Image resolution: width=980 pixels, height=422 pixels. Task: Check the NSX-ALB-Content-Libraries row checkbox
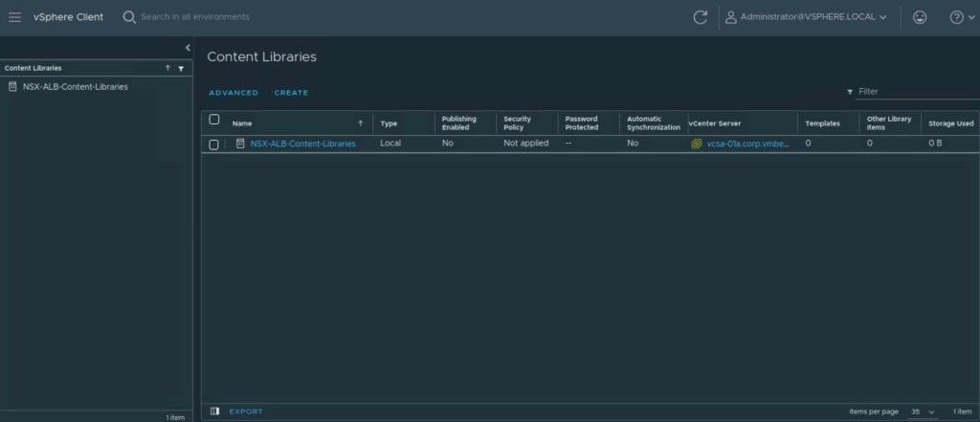tap(214, 144)
